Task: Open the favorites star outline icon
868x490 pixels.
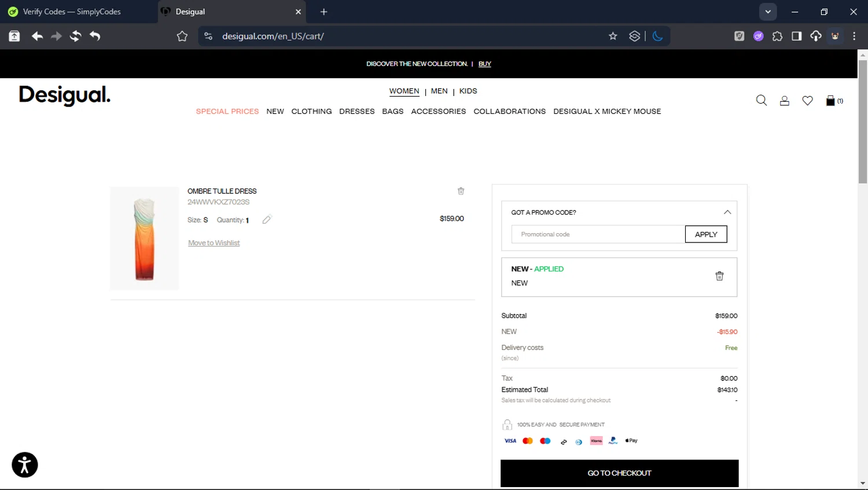Action: click(182, 36)
